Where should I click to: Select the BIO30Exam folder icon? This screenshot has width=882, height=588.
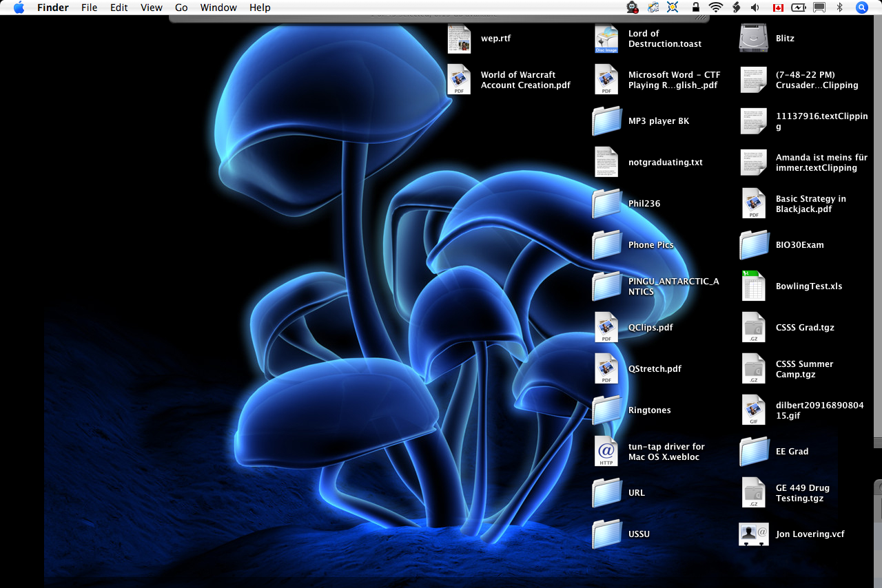754,245
